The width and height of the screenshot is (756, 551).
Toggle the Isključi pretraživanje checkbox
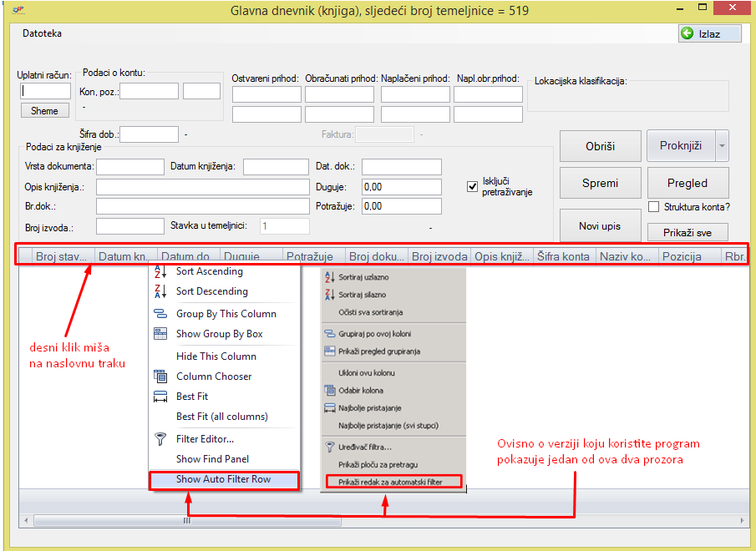coord(472,186)
